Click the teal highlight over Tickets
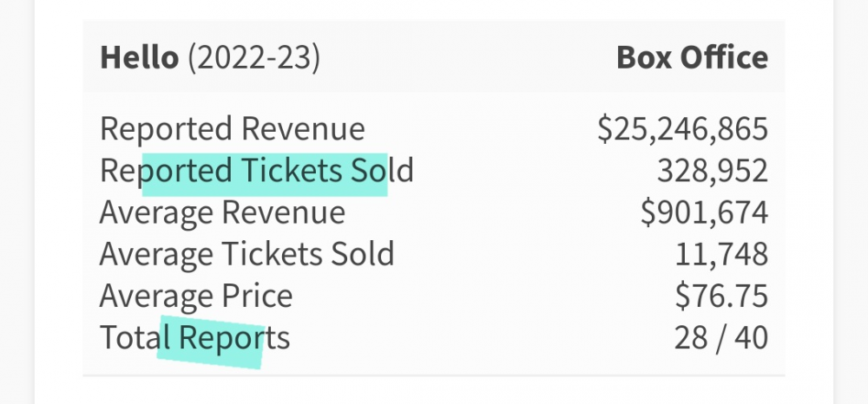 click(x=265, y=174)
